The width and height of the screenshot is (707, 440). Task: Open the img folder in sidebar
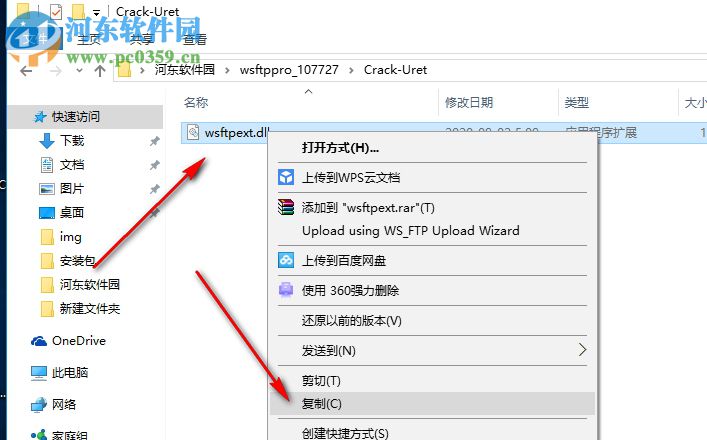[x=70, y=237]
